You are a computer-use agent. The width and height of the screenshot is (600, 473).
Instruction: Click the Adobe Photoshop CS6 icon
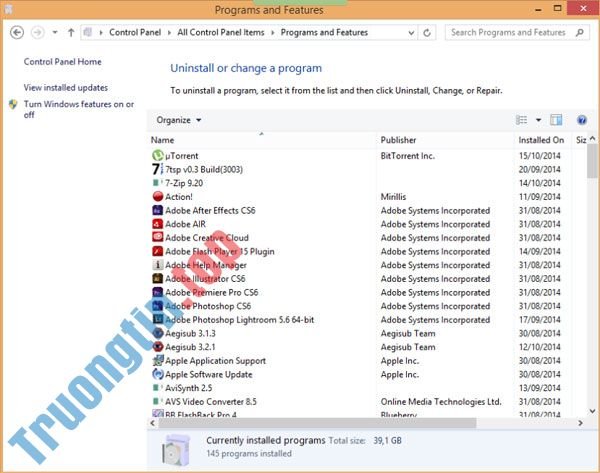[x=158, y=306]
